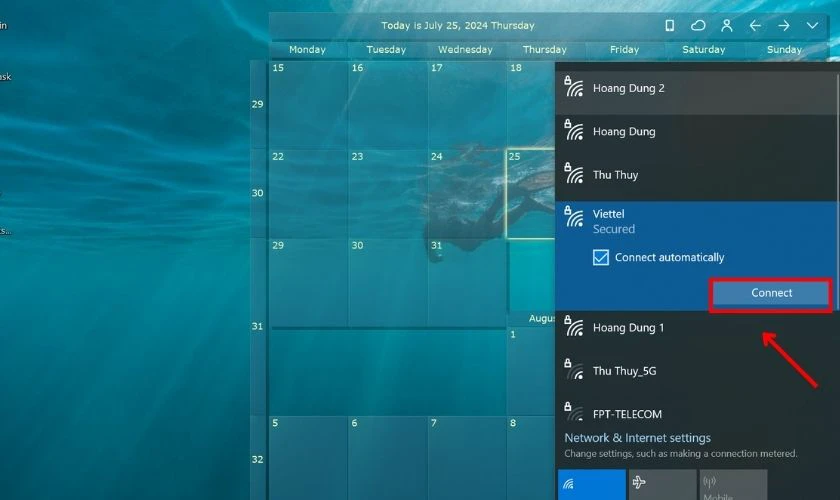Select August 5 in the calendar
Screen dimensions: 840x500
point(308,458)
